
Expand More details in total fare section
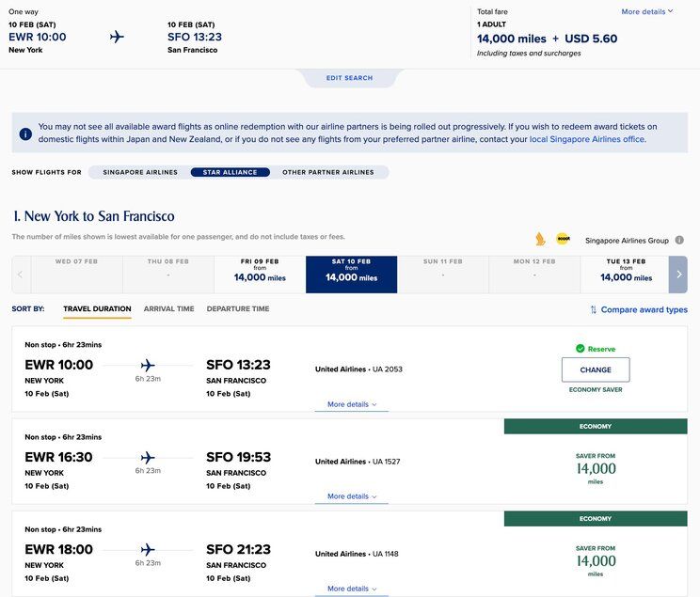coord(647,12)
